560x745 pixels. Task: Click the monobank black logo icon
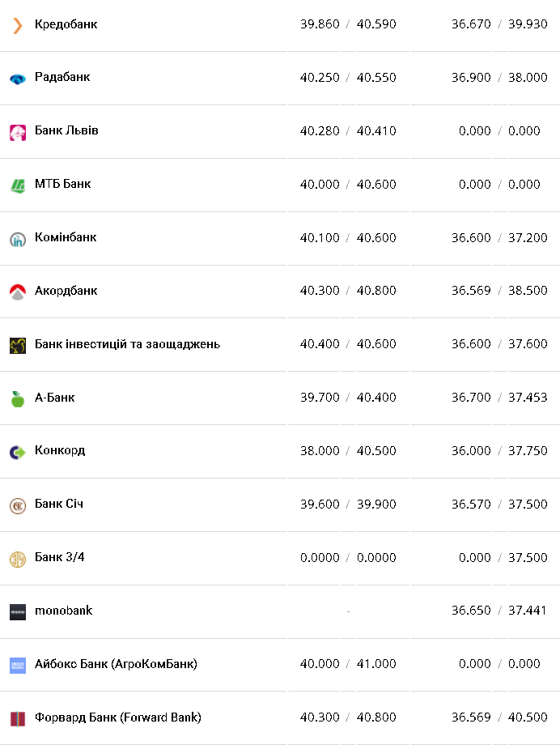(x=18, y=611)
